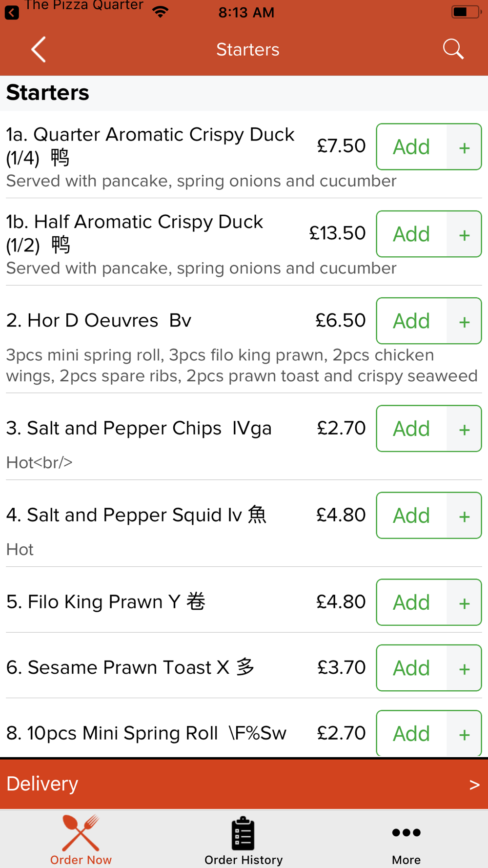Tap plus icon for Sesame Prawn Toast
This screenshot has width=488, height=868.
point(464,668)
